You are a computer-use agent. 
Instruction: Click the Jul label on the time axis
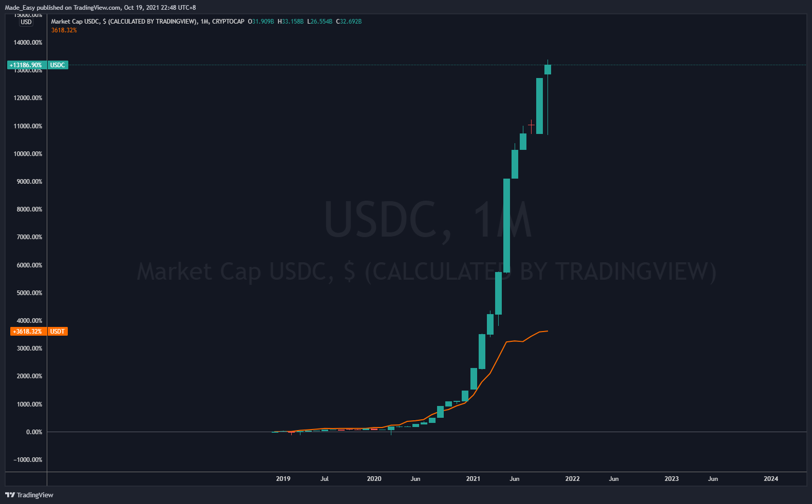[x=325, y=479]
